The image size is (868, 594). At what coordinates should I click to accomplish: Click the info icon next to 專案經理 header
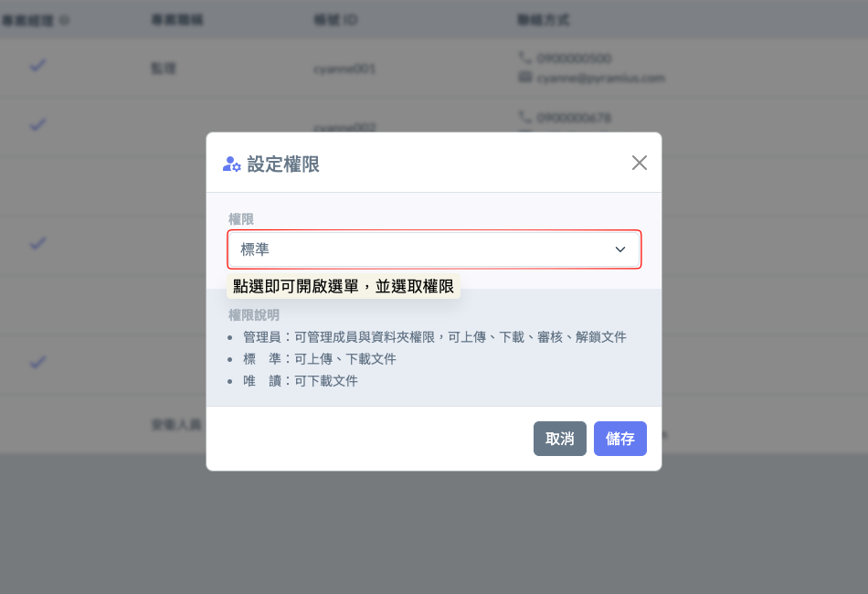[x=64, y=19]
